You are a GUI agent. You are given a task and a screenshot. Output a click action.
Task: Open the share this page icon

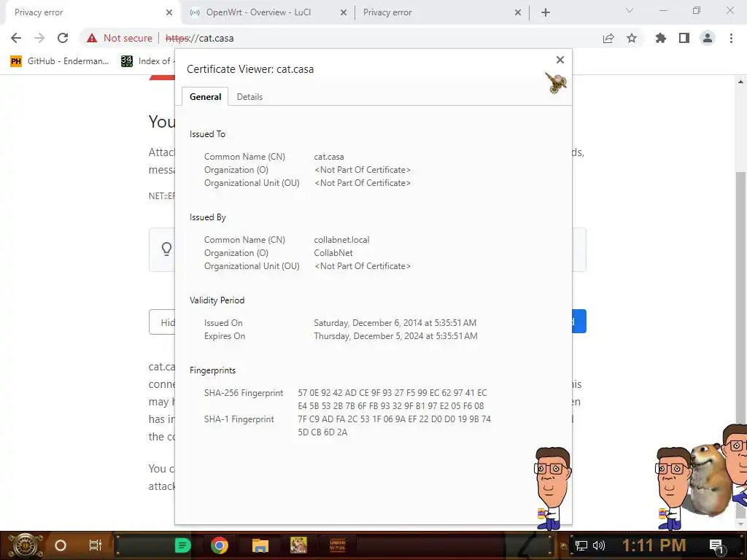(608, 38)
